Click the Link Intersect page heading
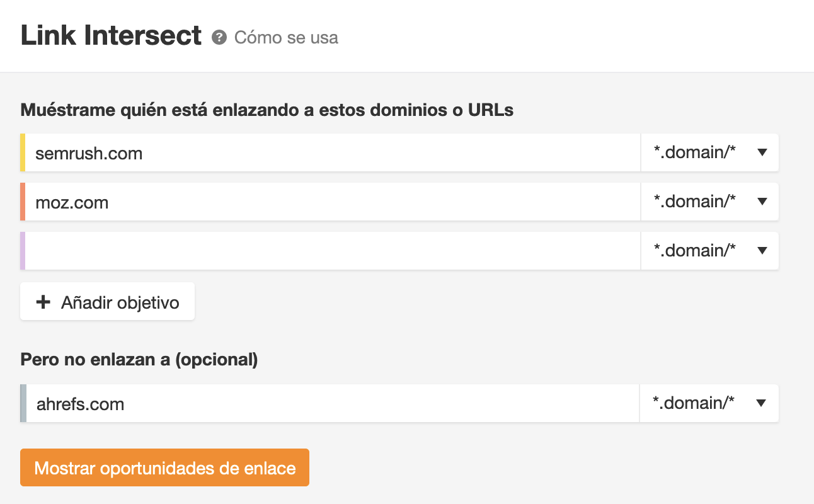The width and height of the screenshot is (814, 504). [111, 35]
